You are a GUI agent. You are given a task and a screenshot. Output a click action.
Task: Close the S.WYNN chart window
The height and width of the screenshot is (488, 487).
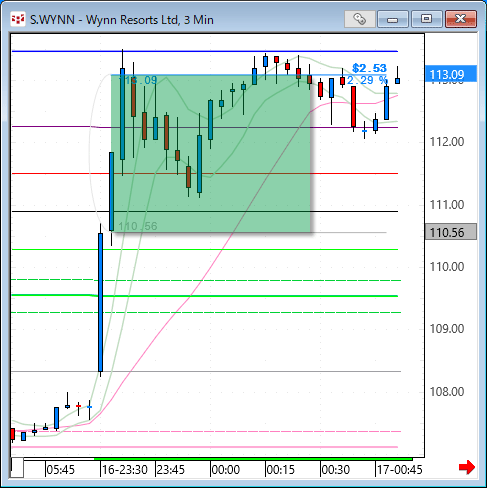(x=461, y=19)
